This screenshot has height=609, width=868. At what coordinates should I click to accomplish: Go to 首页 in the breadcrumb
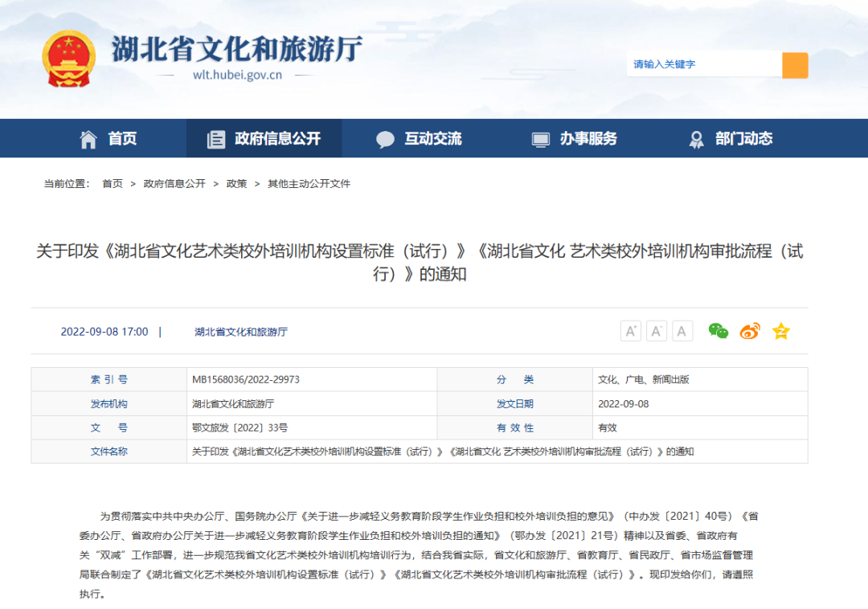(113, 183)
